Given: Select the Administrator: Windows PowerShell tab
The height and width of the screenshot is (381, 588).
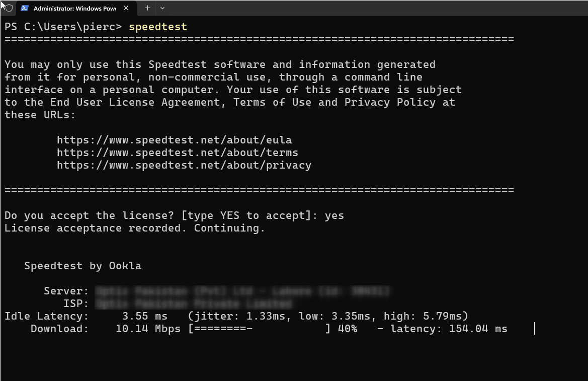Looking at the screenshot, I should click(x=74, y=8).
